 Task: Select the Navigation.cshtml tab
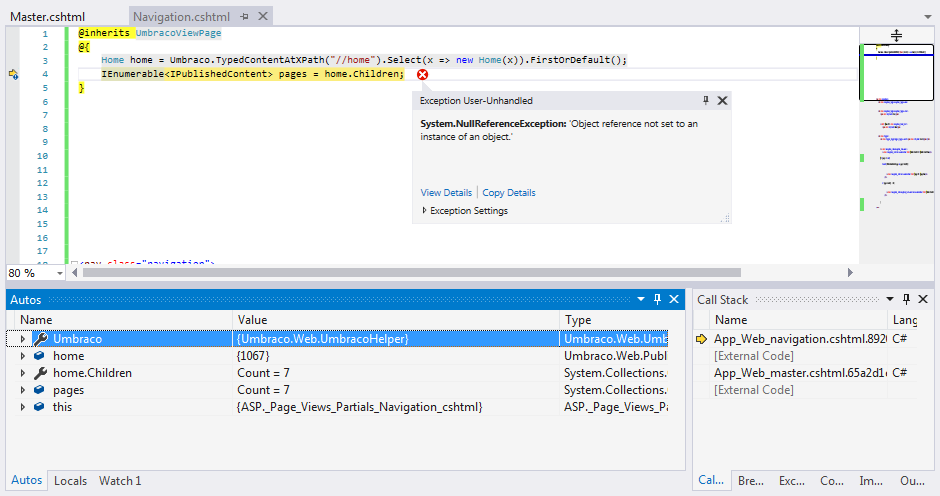[x=181, y=17]
